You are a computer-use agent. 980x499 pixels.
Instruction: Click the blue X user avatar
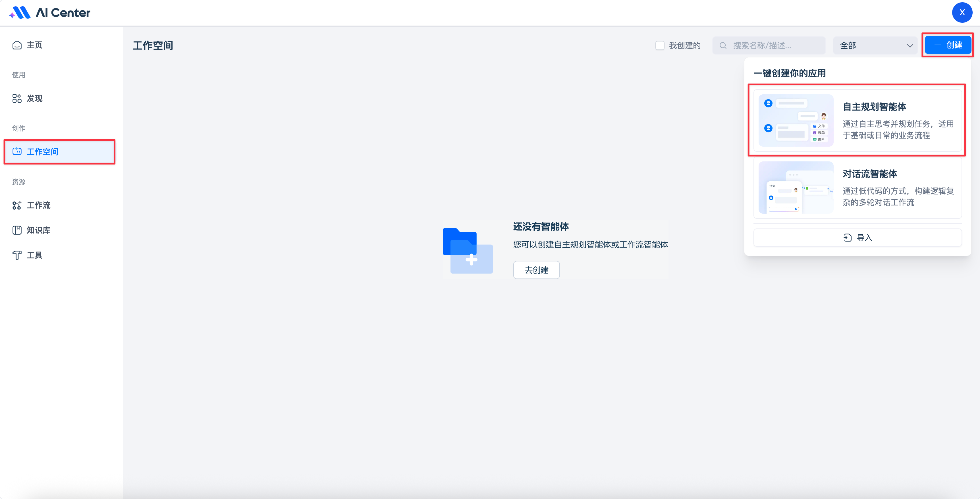tap(962, 13)
